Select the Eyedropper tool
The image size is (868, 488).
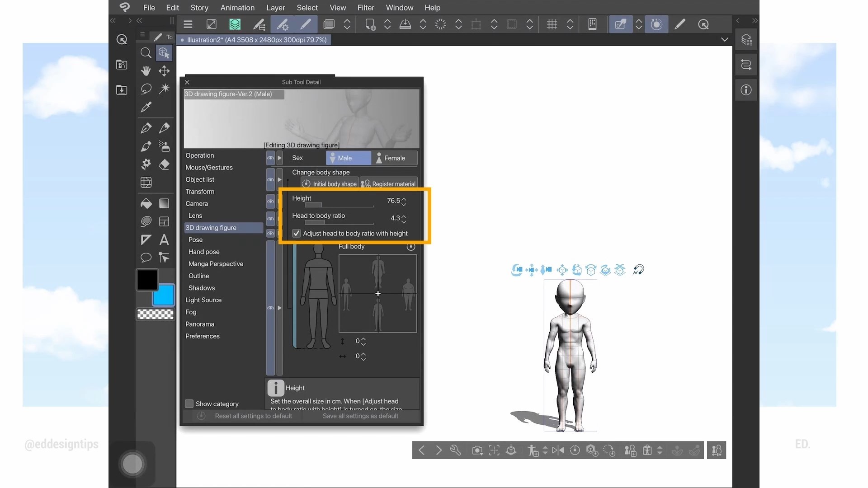coord(146,107)
